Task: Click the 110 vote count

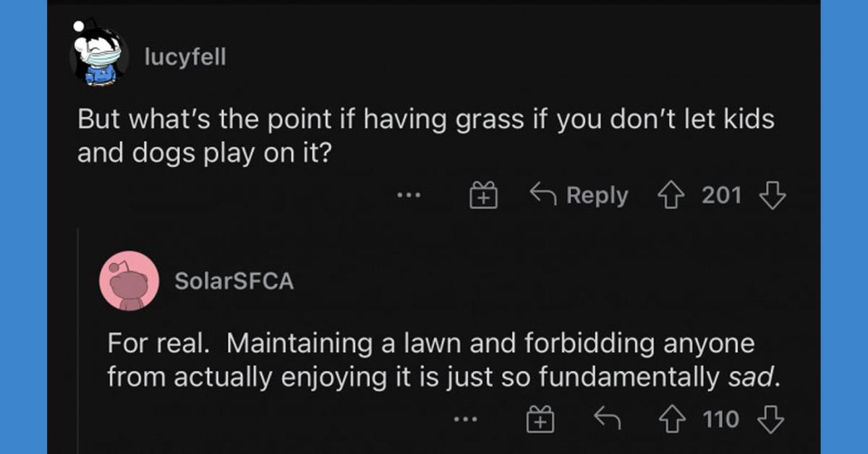Action: (722, 418)
